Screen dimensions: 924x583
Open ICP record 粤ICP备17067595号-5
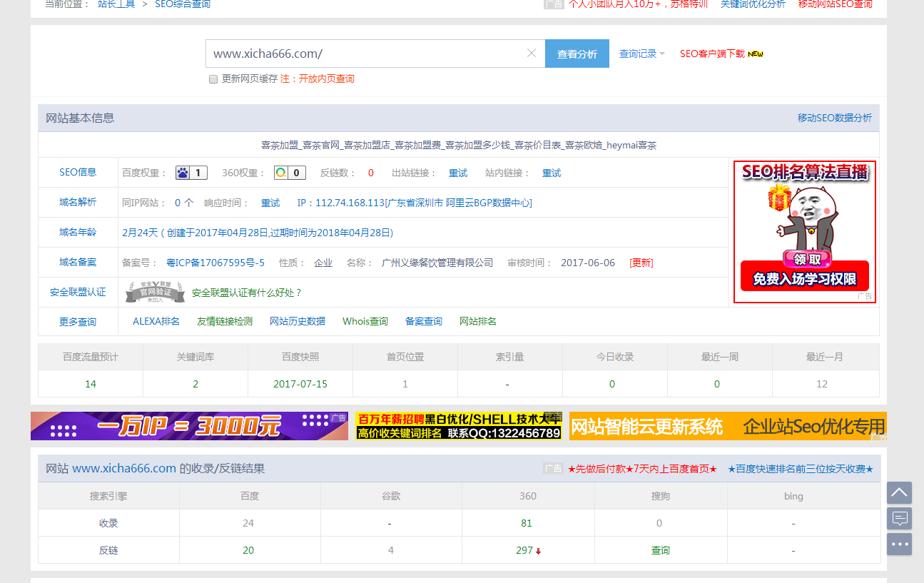pos(215,263)
